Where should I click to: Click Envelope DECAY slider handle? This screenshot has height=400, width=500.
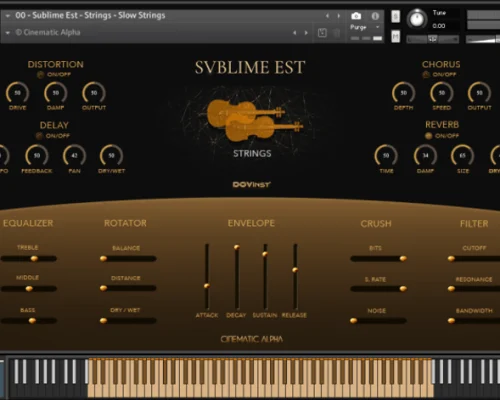point(237,247)
